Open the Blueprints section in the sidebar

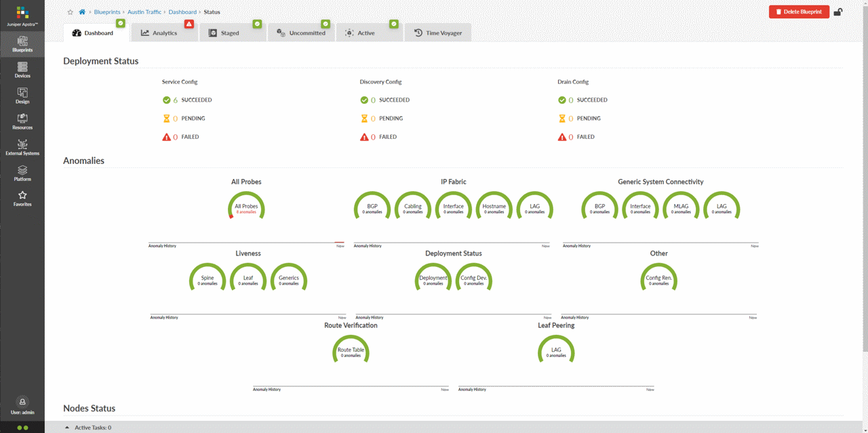(22, 44)
